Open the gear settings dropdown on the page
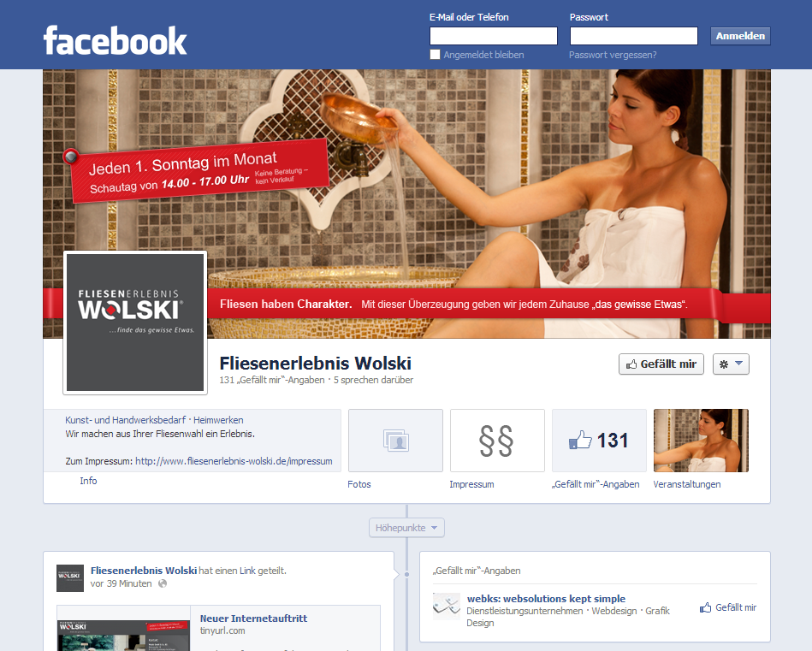This screenshot has height=651, width=812. [731, 364]
